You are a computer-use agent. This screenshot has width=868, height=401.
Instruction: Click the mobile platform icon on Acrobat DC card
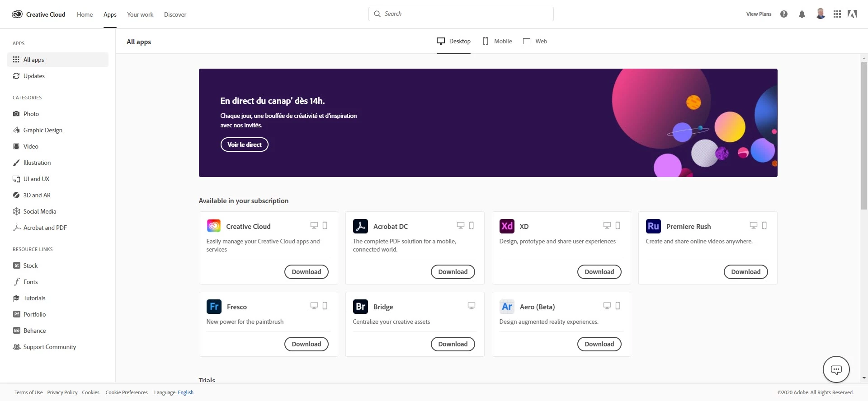click(472, 225)
